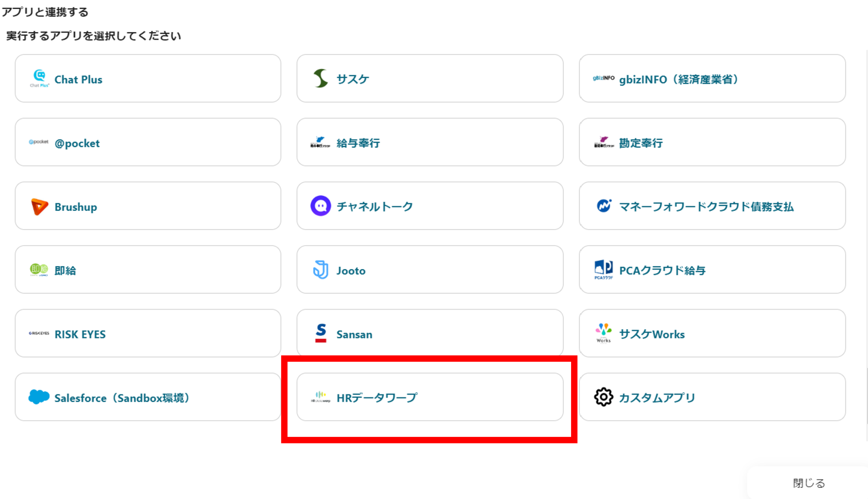The height and width of the screenshot is (499, 868).
Task: Click the green サスケ S icon
Action: (321, 79)
